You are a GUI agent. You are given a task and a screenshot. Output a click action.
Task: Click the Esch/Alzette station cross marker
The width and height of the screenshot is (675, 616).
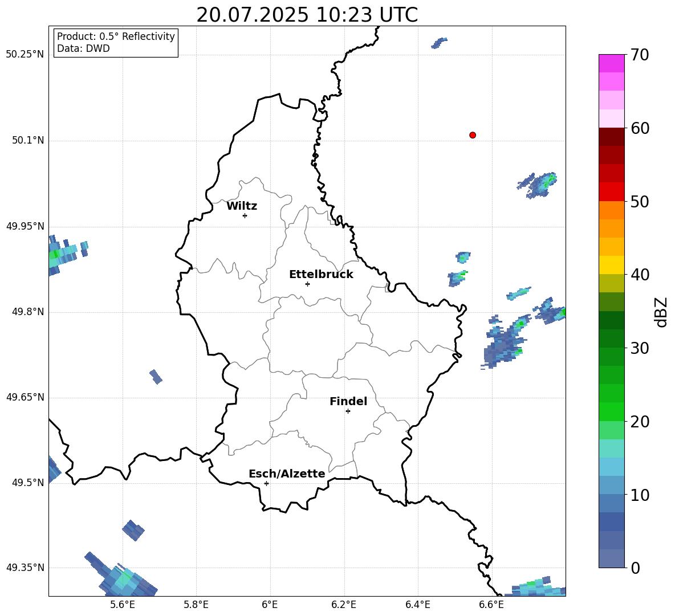click(x=266, y=483)
